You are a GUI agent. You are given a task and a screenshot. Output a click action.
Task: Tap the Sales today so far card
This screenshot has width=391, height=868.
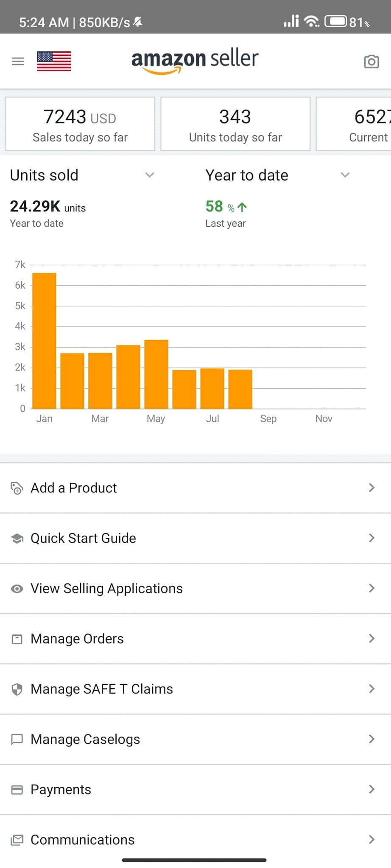[x=80, y=124]
